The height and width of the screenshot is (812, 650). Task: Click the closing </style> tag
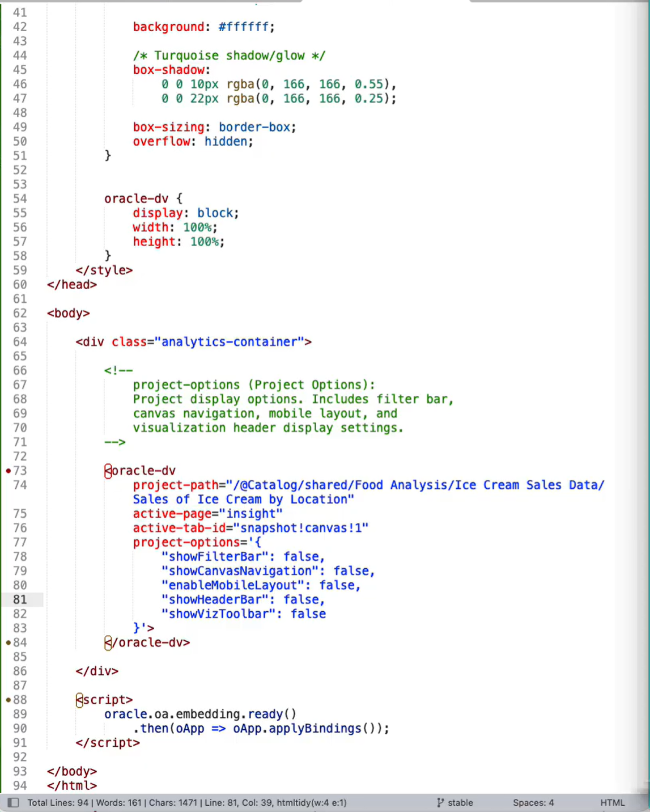[104, 270]
